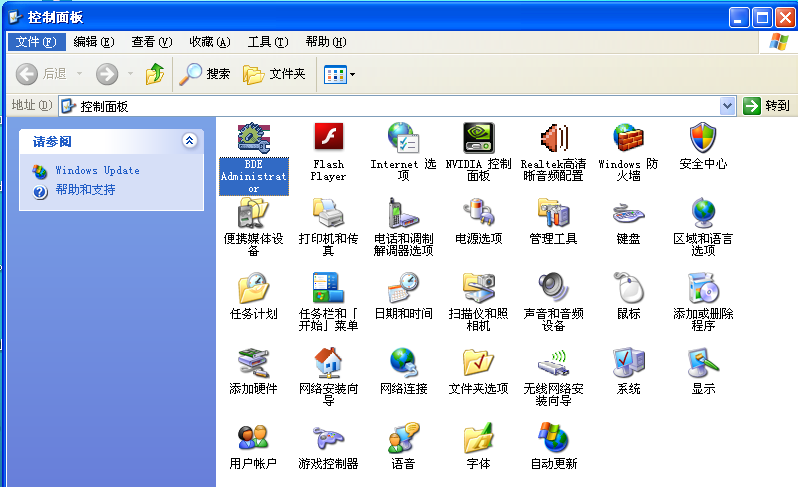The height and width of the screenshot is (487, 798).
Task: Open the forward button history dropdown arrow
Action: click(x=130, y=74)
